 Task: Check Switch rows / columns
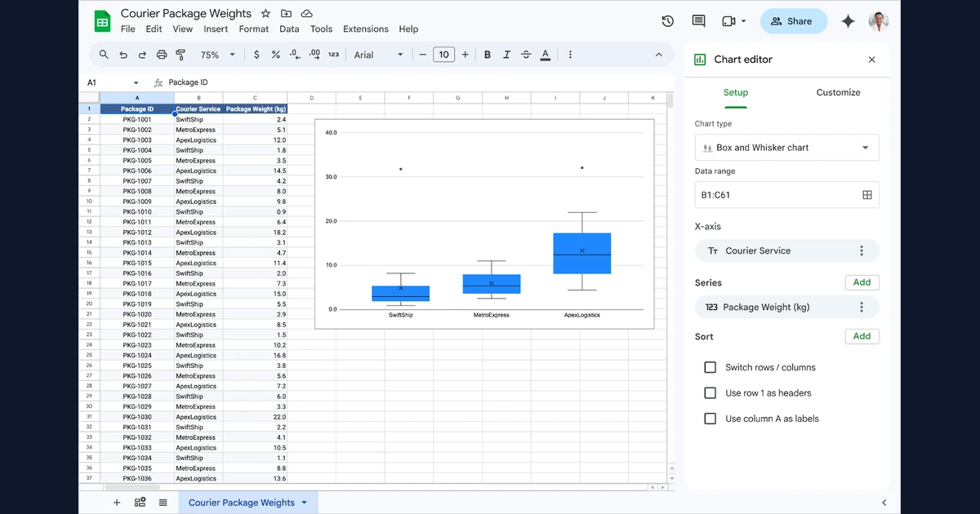tap(710, 367)
